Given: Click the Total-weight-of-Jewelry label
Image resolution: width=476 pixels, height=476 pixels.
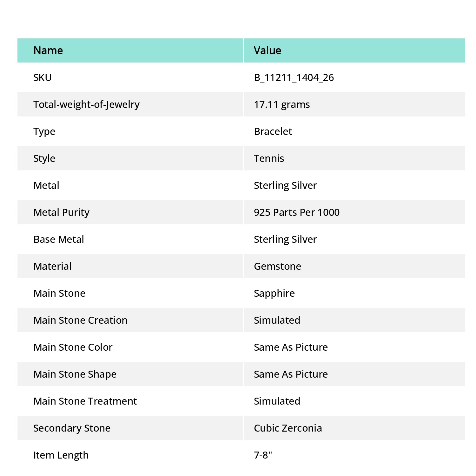Looking at the screenshot, I should [x=86, y=105].
